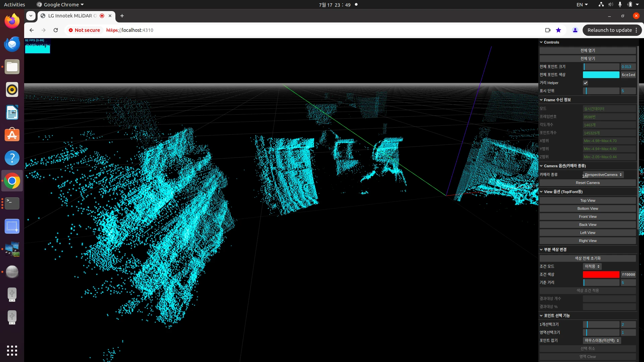
Task: Open camera permission indicator in address bar
Action: click(548, 30)
